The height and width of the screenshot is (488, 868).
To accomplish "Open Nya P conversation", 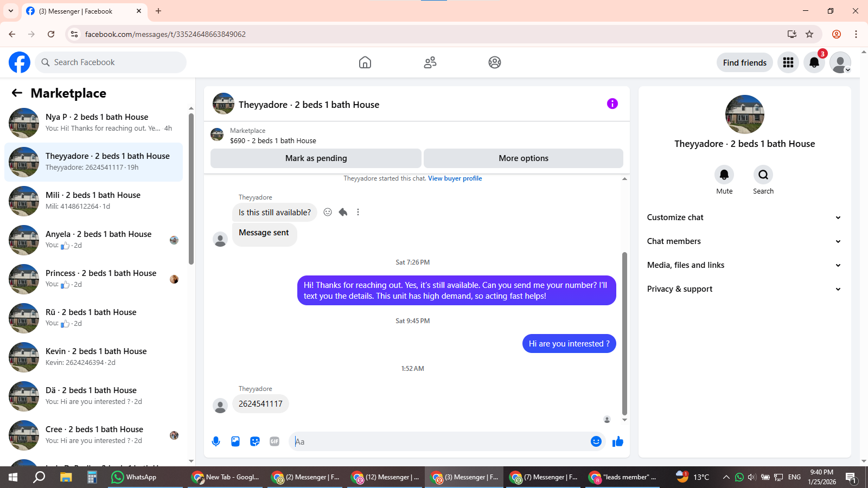I will coord(93,123).
